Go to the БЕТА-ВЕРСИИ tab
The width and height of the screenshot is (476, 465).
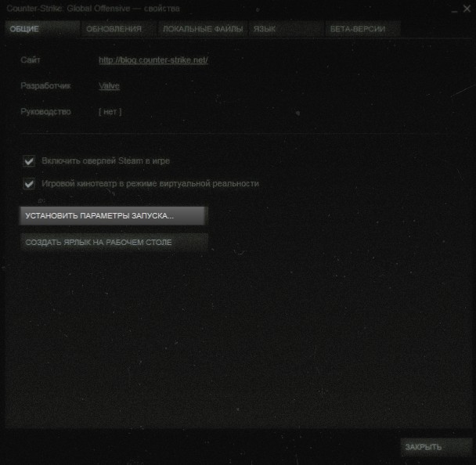362,29
